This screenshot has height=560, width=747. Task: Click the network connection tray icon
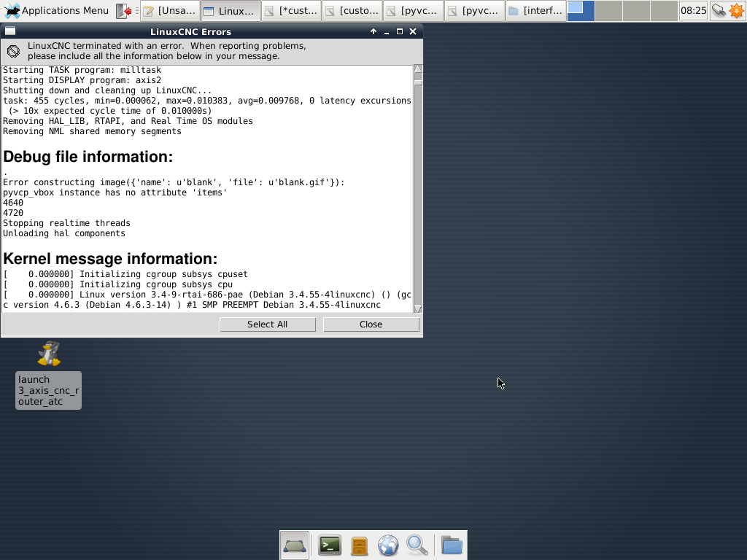719,10
